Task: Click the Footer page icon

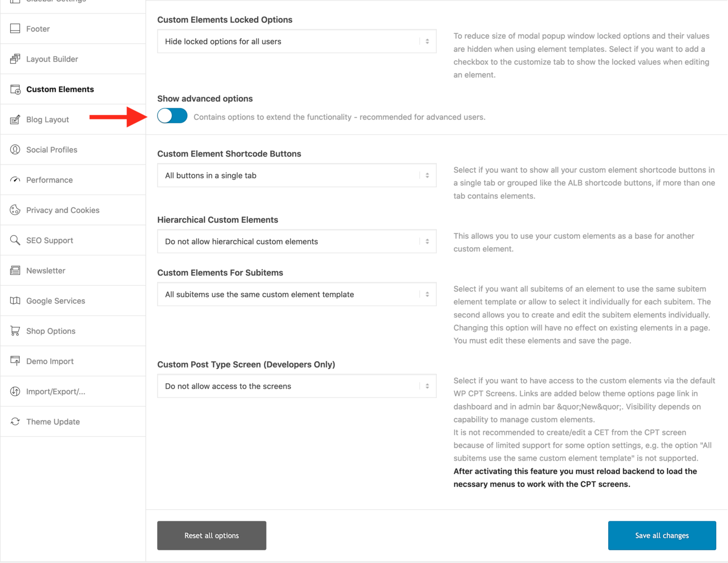Action: (15, 29)
